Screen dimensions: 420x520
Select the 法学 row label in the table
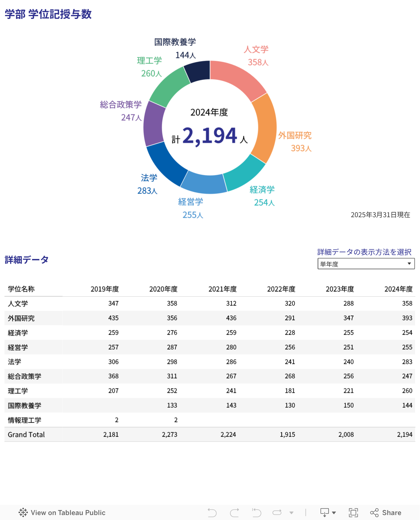(x=15, y=362)
